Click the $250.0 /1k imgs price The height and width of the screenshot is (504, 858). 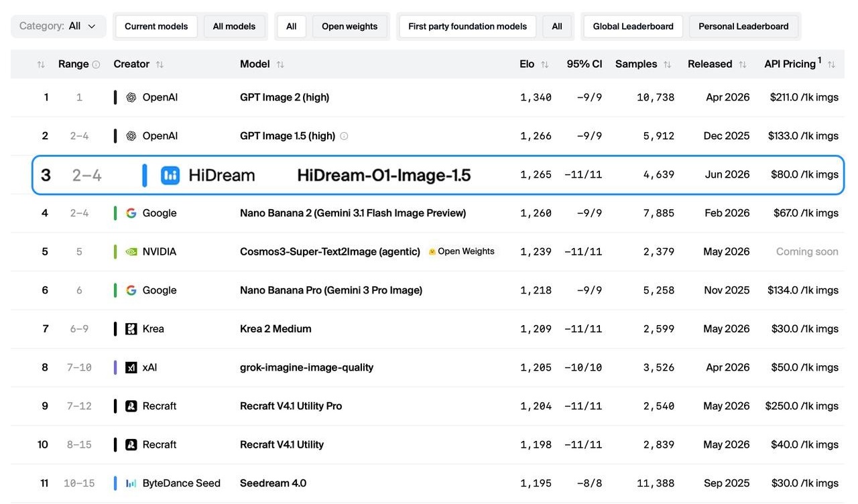(x=802, y=406)
